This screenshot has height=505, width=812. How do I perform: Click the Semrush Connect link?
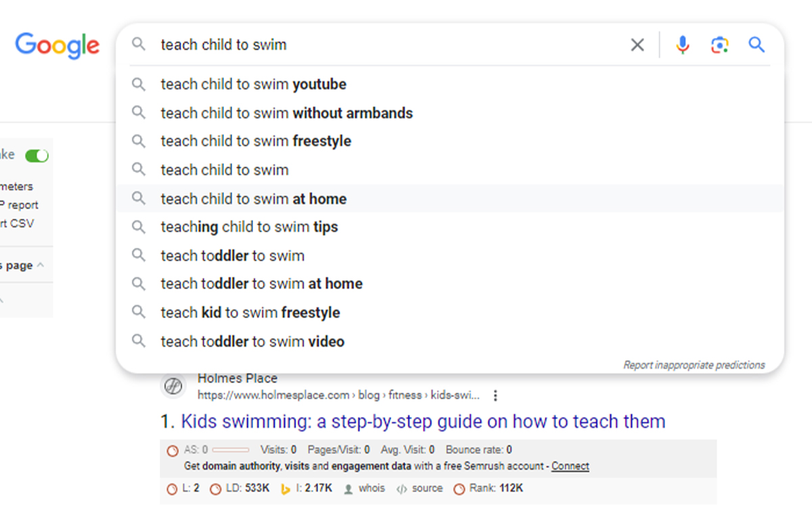tap(570, 466)
